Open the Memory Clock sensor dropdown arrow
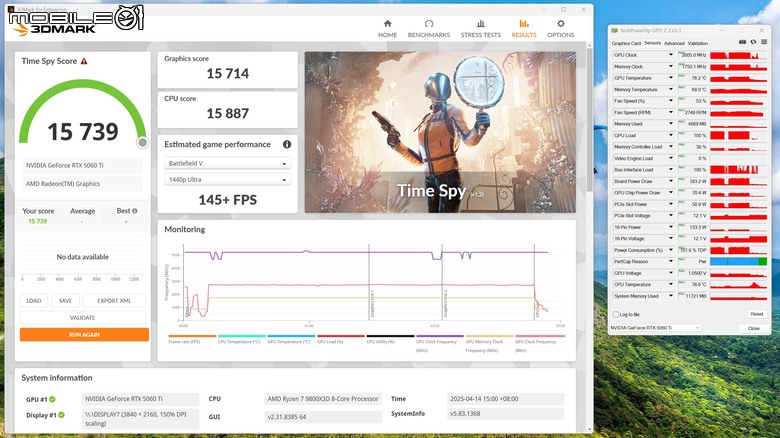 point(671,66)
